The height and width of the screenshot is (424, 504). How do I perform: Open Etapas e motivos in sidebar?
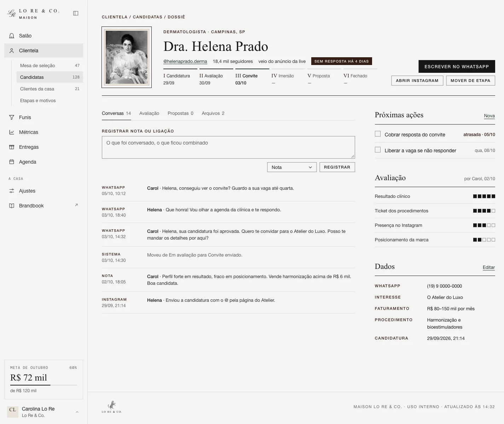(x=50, y=100)
